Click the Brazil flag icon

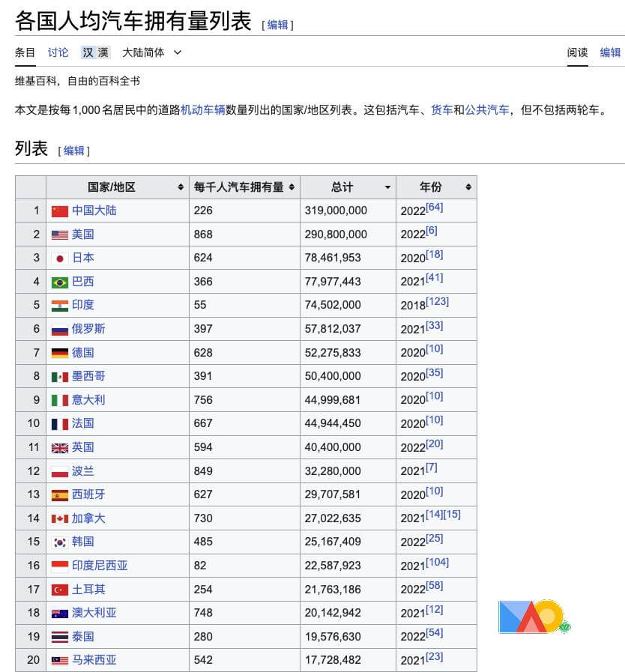click(x=59, y=282)
